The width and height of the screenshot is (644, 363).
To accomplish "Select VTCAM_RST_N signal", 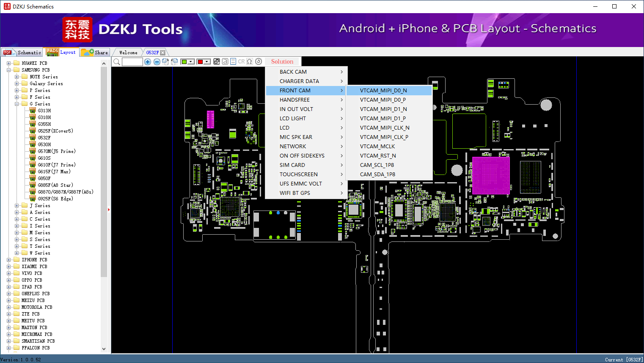I will [389, 156].
